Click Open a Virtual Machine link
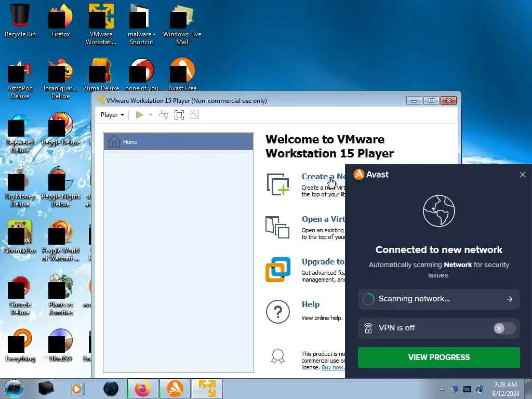 323,219
